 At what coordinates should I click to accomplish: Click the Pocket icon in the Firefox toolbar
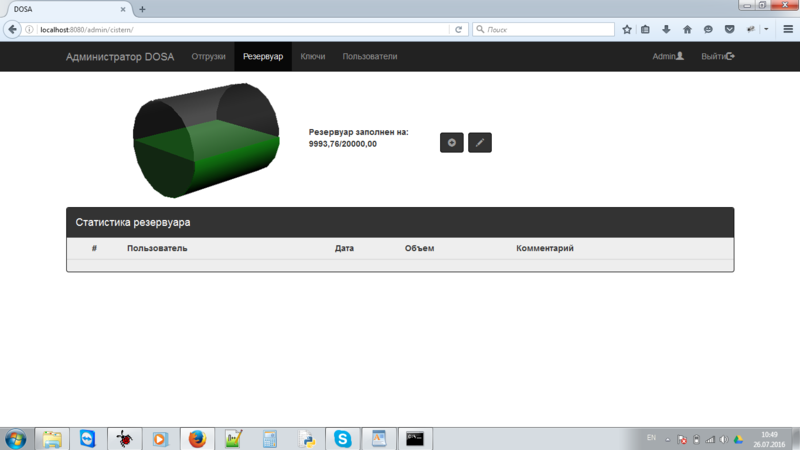coord(729,30)
